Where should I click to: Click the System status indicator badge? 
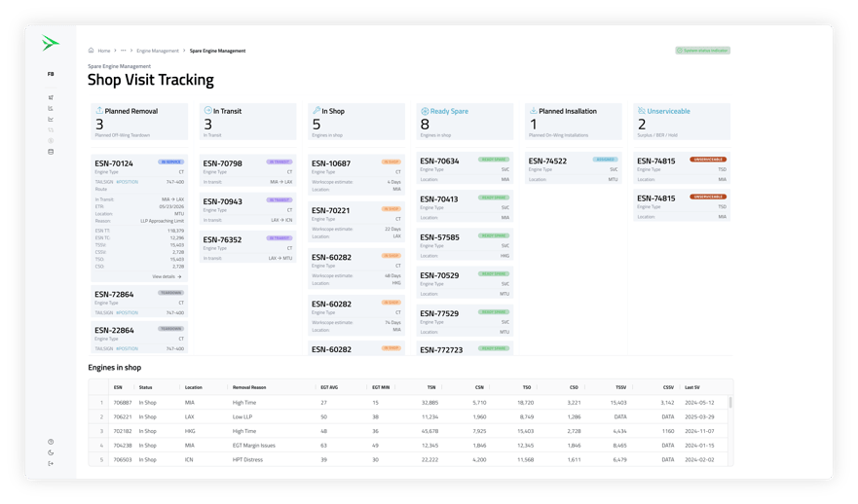(702, 51)
